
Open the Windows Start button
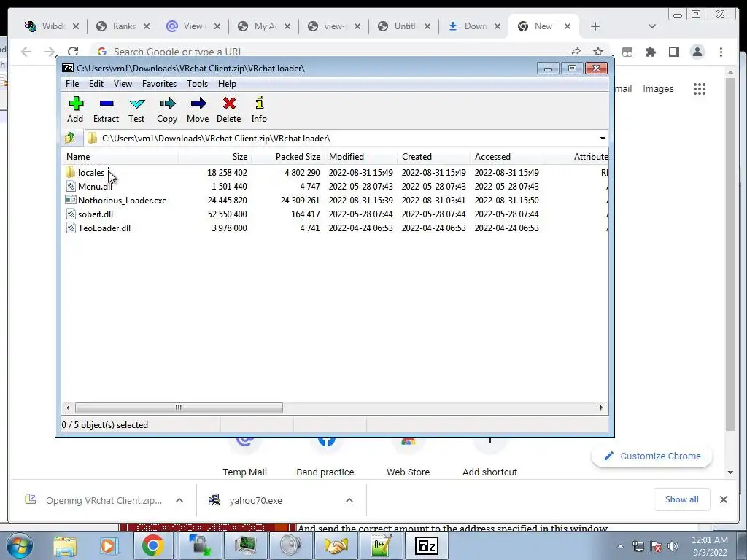[20, 545]
